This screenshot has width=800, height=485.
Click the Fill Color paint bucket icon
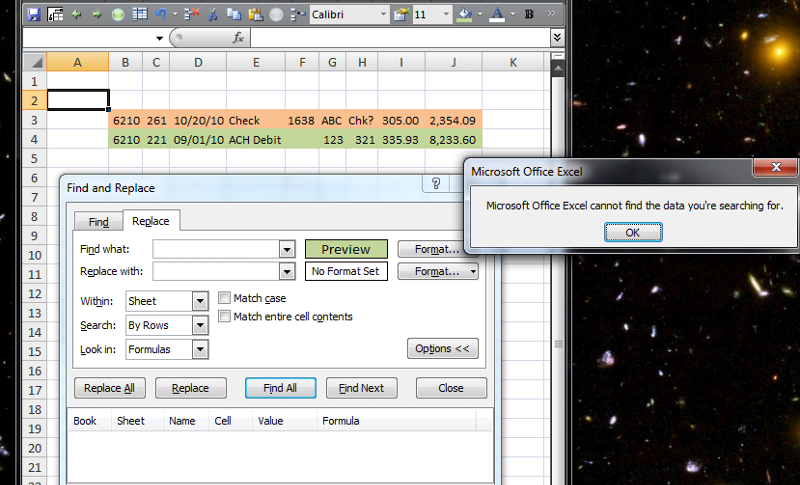(x=464, y=14)
